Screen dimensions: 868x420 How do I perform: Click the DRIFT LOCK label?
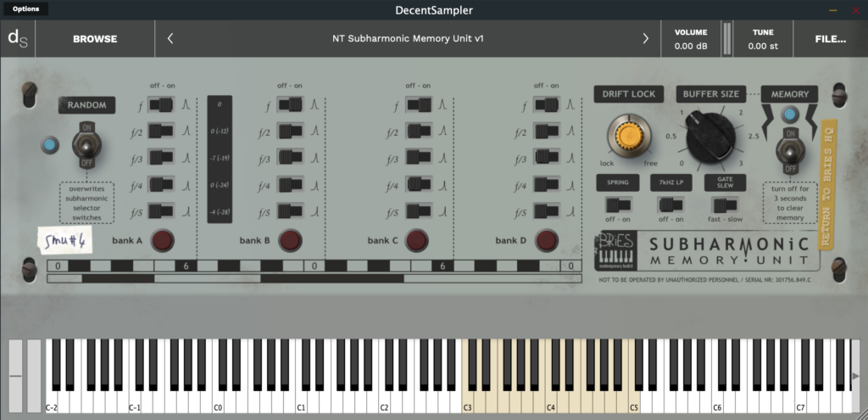pyautogui.click(x=629, y=94)
